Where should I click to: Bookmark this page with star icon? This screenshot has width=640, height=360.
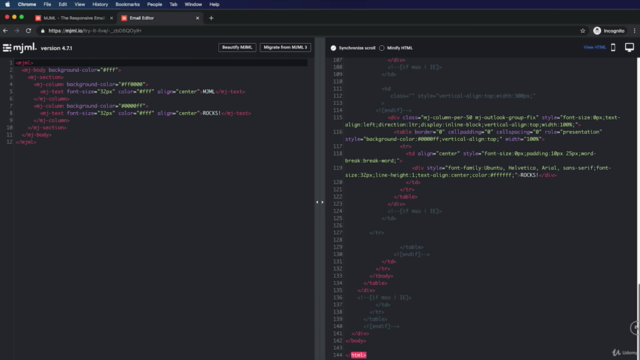click(x=582, y=31)
